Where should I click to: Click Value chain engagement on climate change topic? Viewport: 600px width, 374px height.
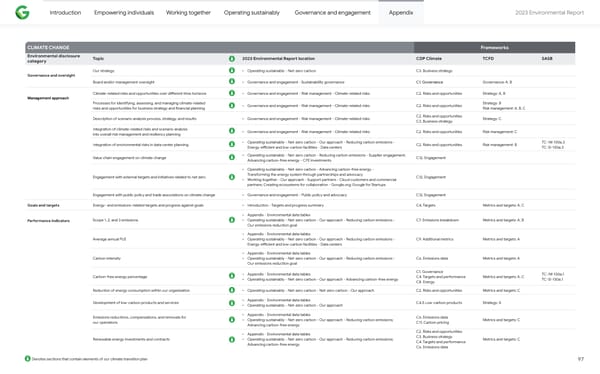(129, 158)
